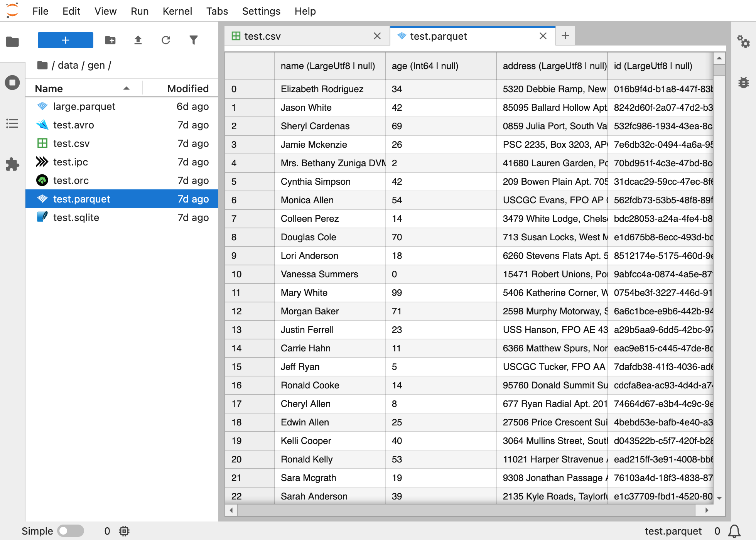The width and height of the screenshot is (756, 540).
Task: Click status bar text 'test.parquet'
Action: (x=673, y=531)
